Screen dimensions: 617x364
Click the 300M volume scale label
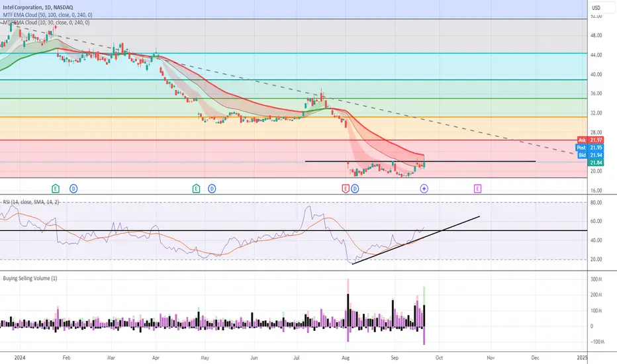(596, 279)
